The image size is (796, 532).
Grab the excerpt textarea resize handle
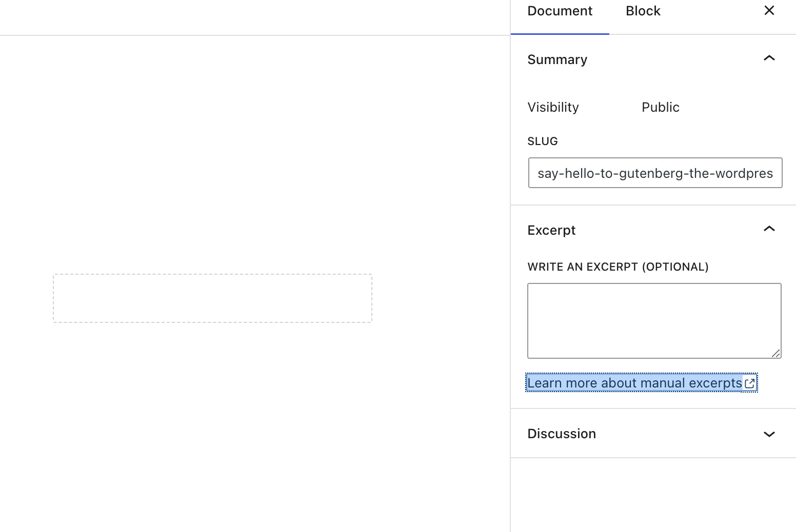pos(776,353)
